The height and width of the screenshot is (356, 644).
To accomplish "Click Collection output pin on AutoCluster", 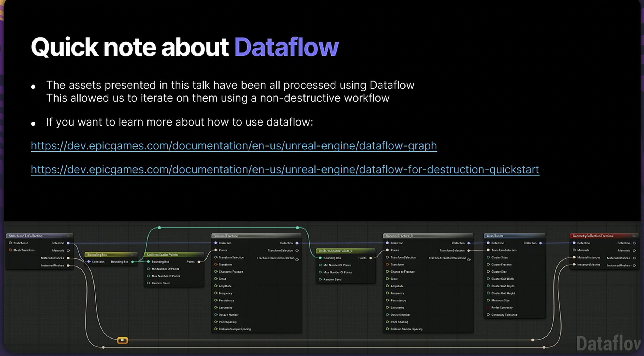I will [540, 243].
